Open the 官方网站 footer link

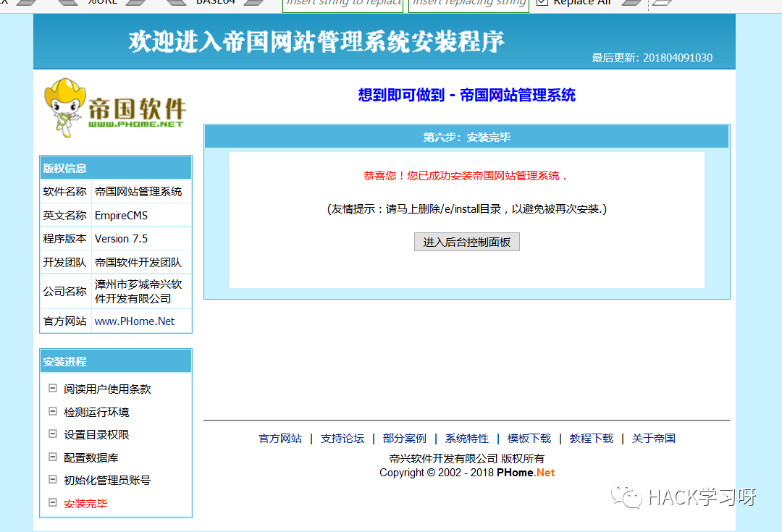click(280, 438)
